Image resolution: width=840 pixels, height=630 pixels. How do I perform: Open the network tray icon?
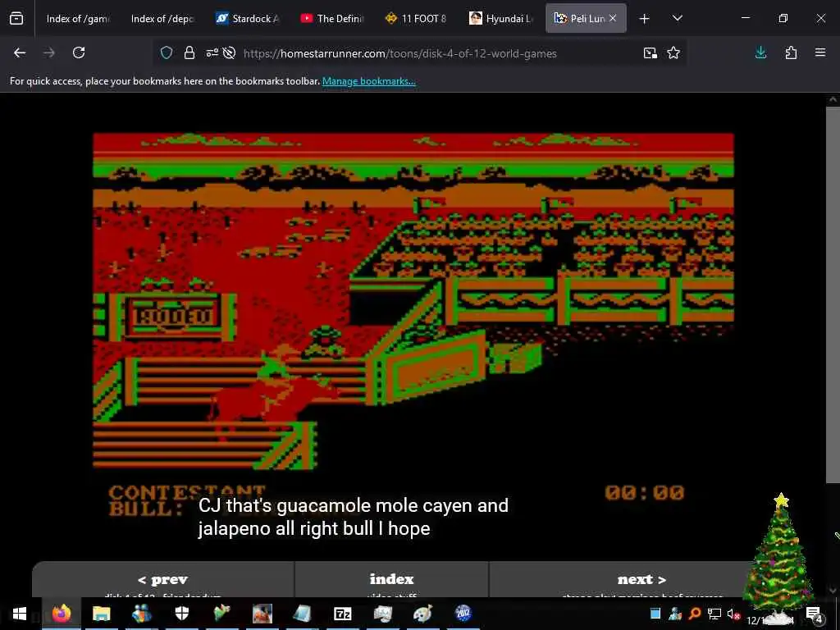tap(714, 614)
